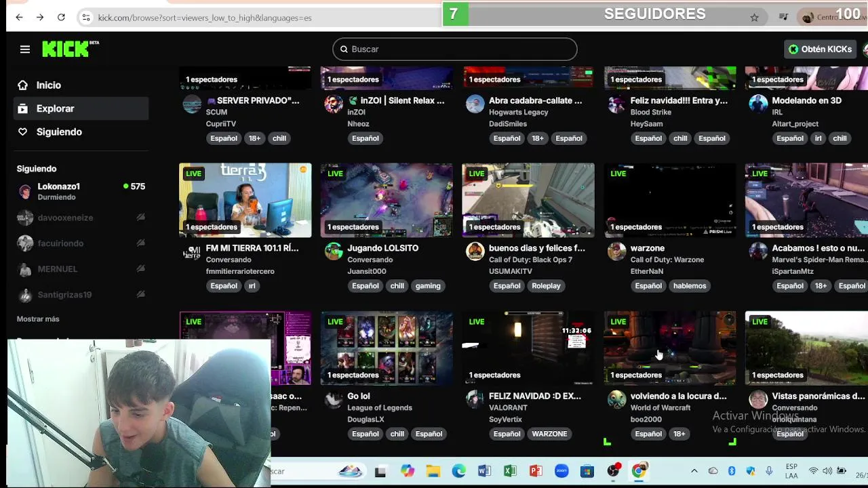This screenshot has height=488, width=868.
Task: Open Call of Duty: Black Ops 7 category
Action: pos(530,260)
